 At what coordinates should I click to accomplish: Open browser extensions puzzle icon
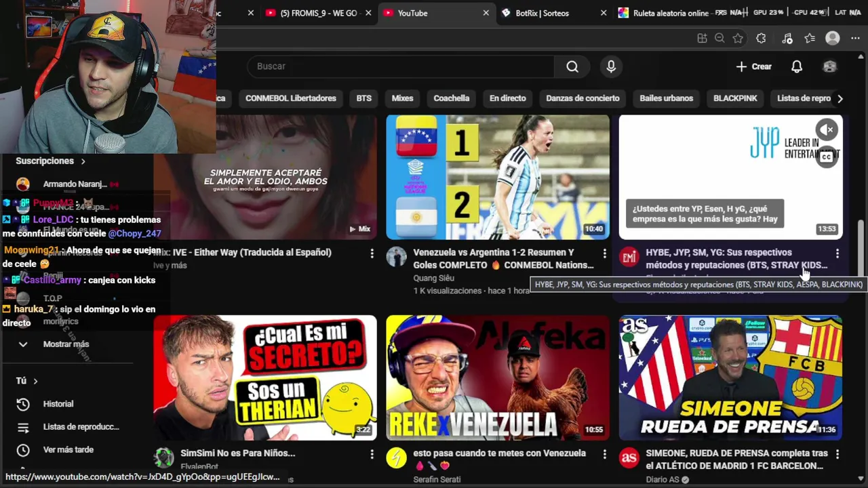pos(761,39)
